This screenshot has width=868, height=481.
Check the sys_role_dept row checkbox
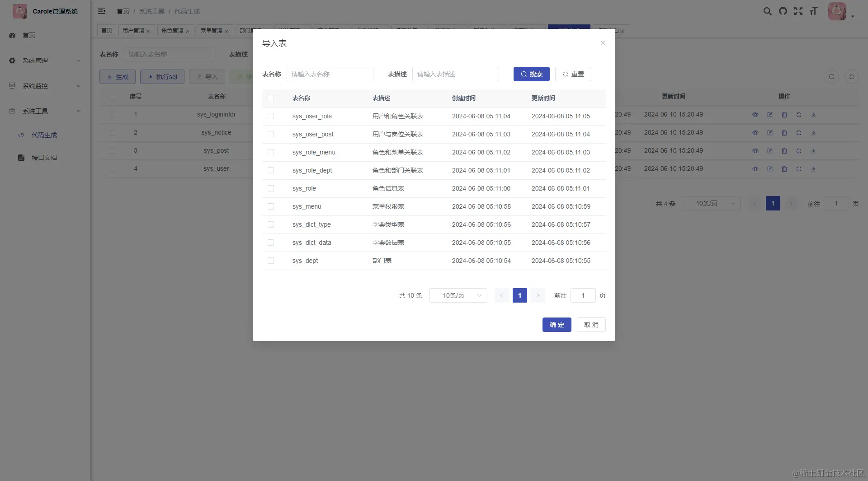(x=271, y=170)
